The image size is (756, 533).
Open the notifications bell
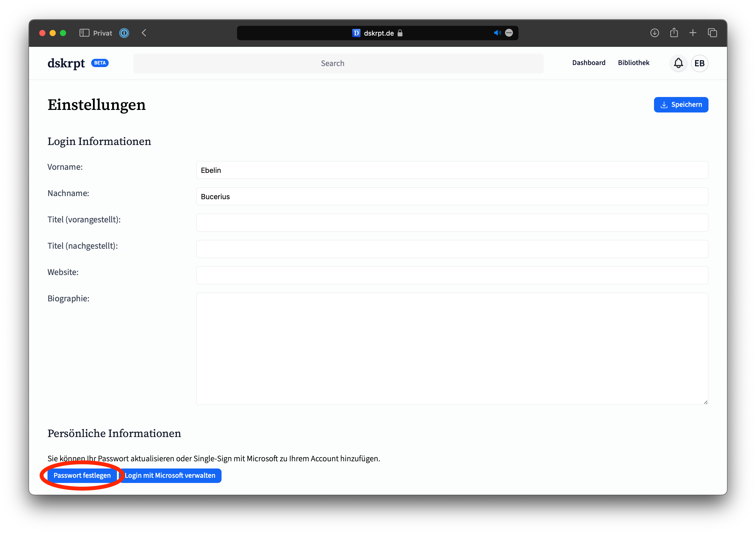click(x=678, y=63)
